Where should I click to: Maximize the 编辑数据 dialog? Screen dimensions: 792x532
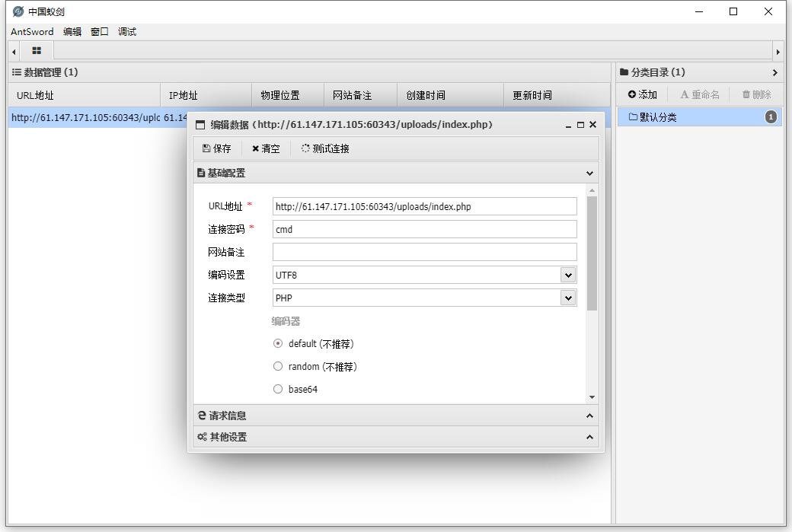tap(580, 125)
